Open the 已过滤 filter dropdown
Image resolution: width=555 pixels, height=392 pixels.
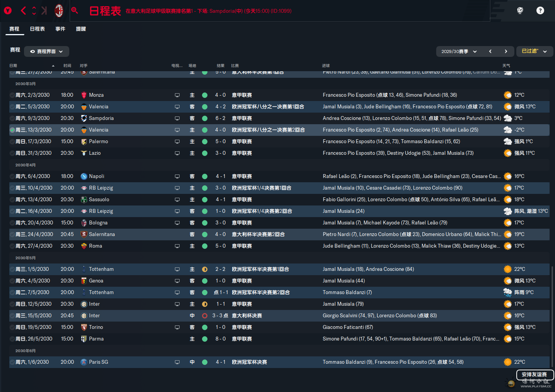(x=534, y=51)
